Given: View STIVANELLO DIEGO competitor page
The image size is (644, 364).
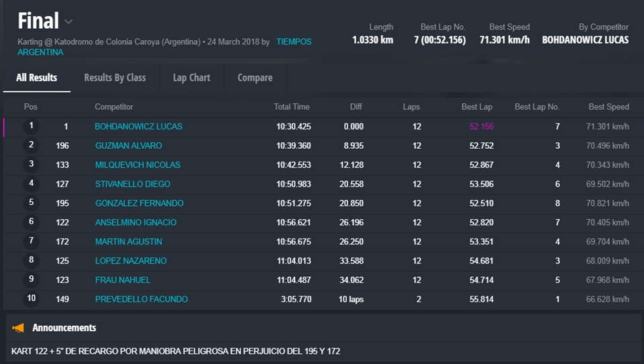Looking at the screenshot, I should coord(132,184).
